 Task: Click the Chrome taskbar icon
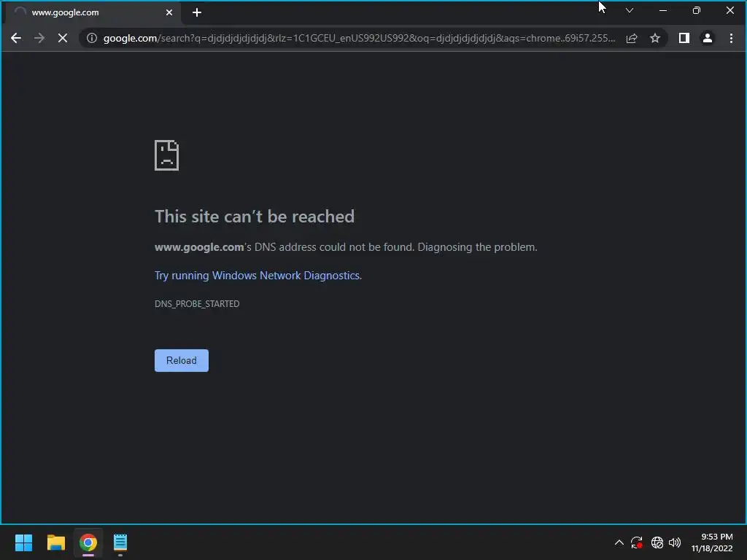pos(88,542)
